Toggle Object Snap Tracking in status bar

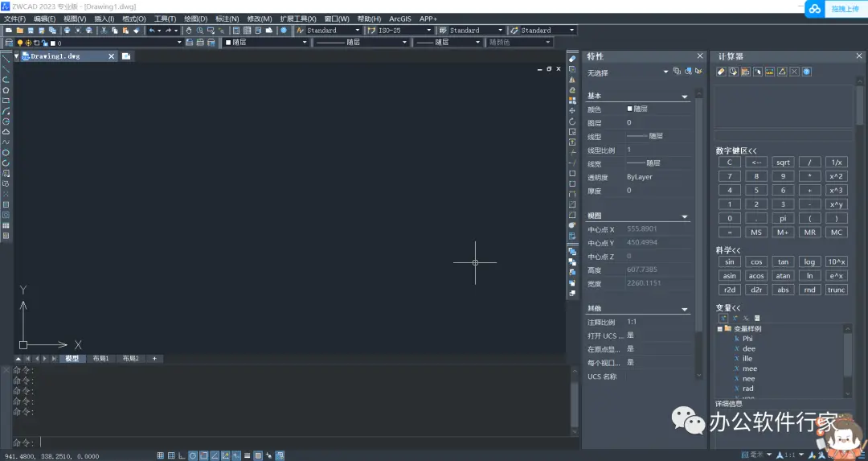pyautogui.click(x=215, y=455)
